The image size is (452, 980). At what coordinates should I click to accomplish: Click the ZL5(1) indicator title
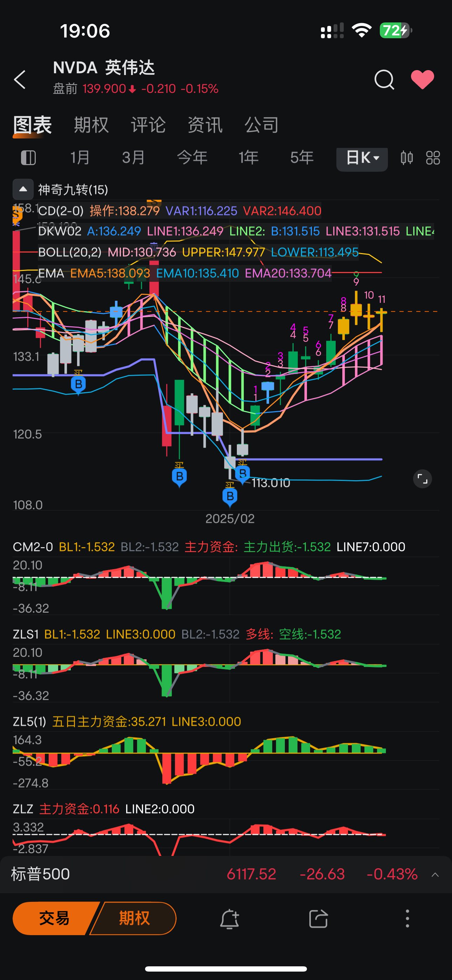[30, 722]
